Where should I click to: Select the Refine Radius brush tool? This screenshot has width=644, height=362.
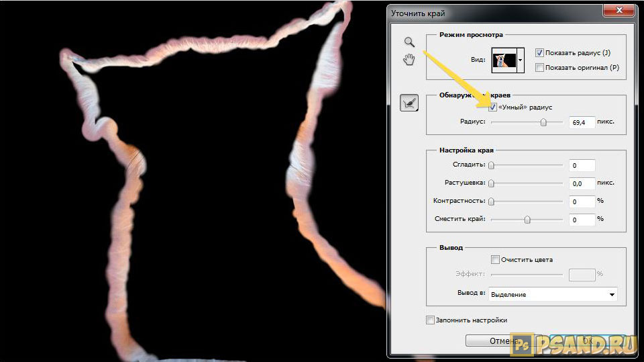pyautogui.click(x=409, y=103)
